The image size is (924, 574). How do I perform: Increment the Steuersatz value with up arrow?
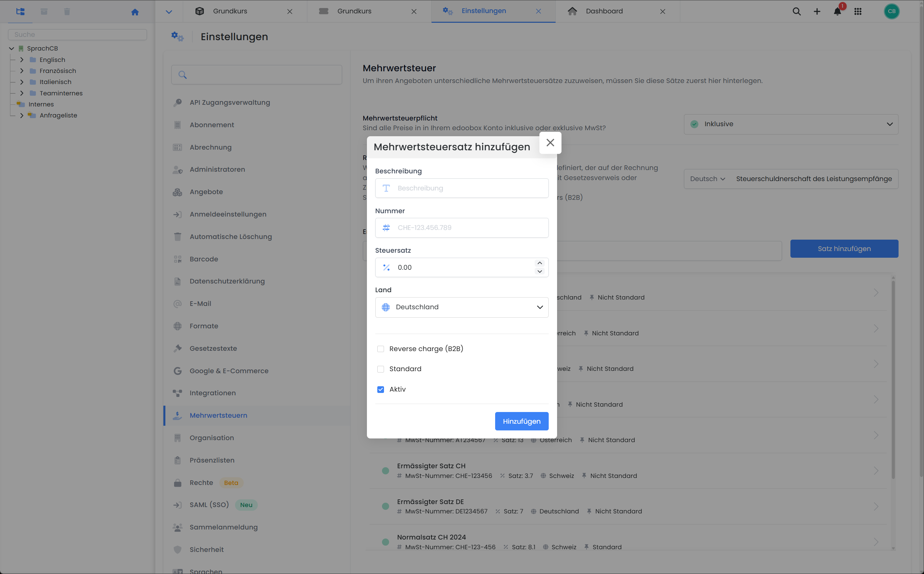(539, 262)
